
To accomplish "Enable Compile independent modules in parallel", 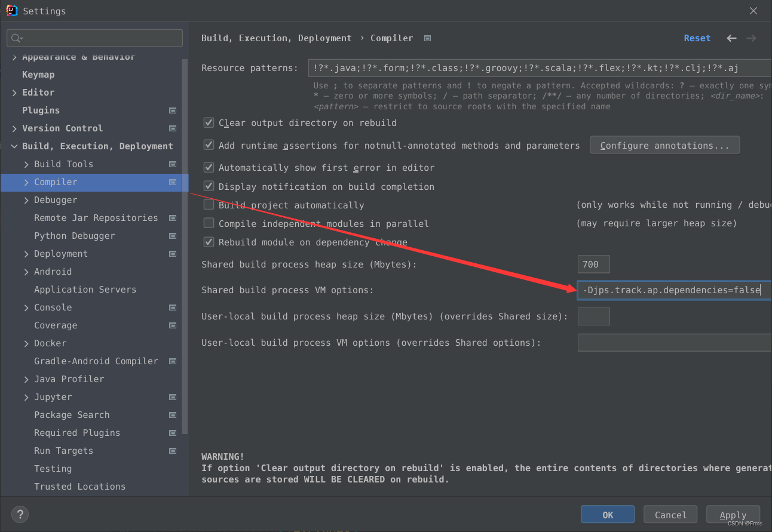I will pos(209,223).
